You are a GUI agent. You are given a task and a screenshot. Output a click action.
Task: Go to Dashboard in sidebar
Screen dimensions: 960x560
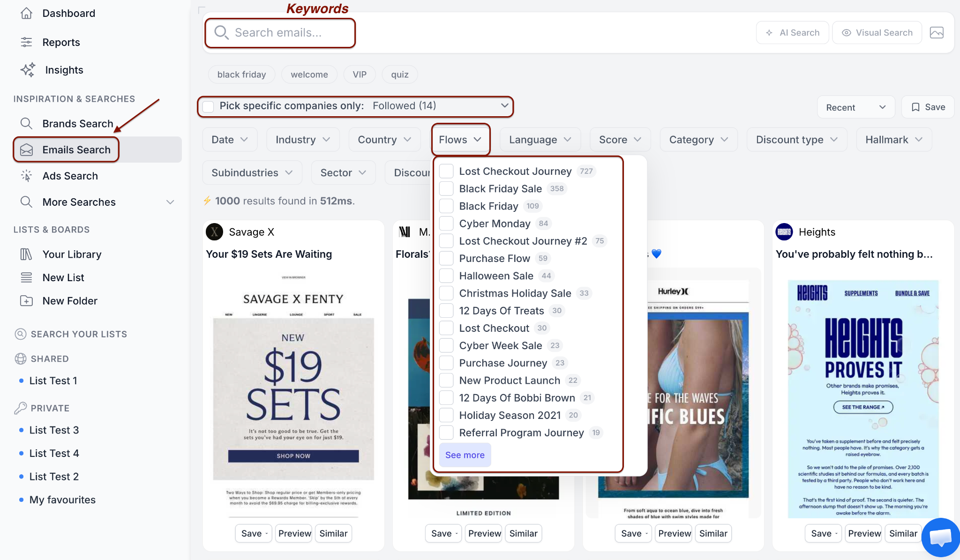point(68,13)
